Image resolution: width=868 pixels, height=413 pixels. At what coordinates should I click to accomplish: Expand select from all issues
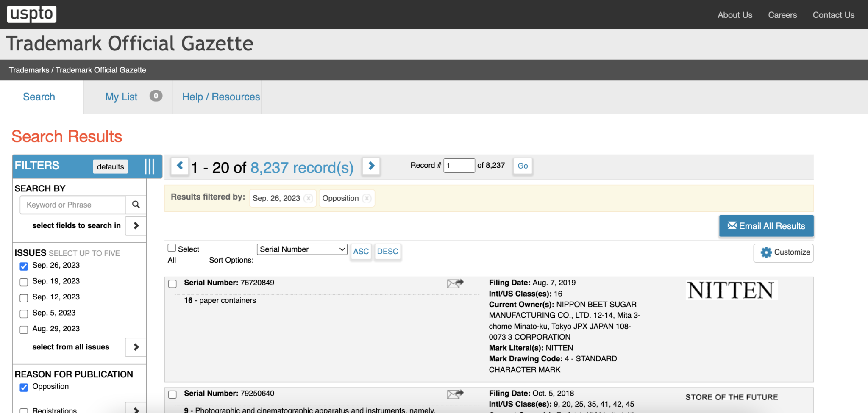coord(136,347)
